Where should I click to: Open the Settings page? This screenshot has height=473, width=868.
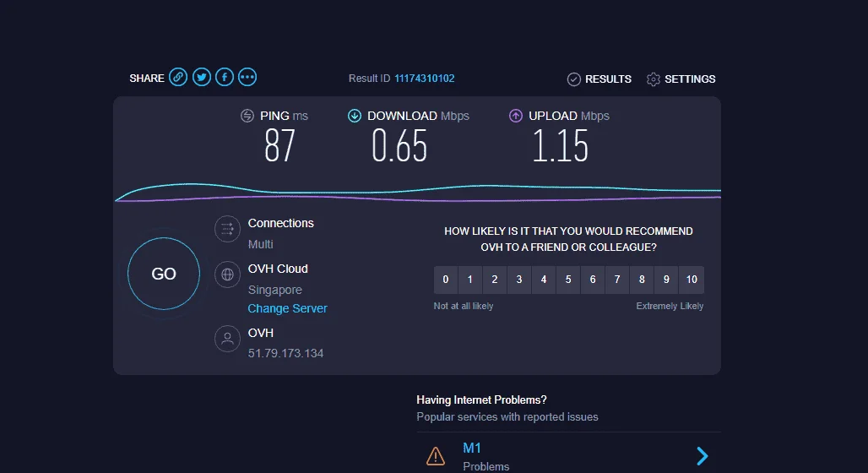pos(690,79)
